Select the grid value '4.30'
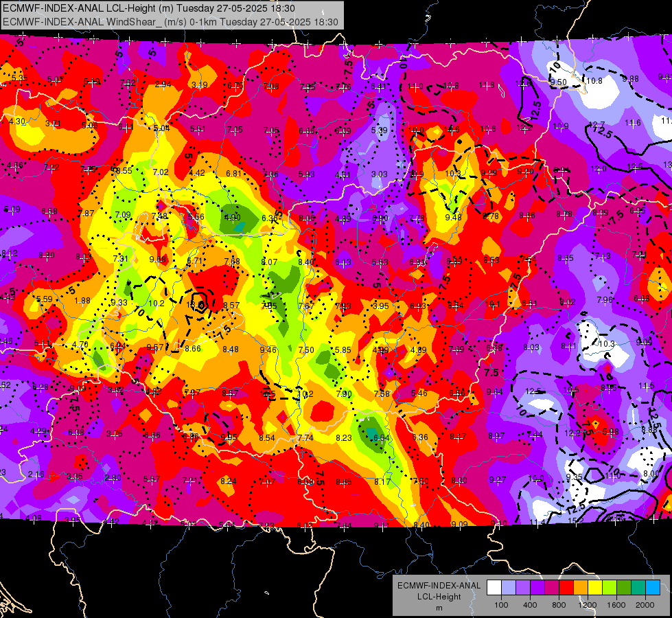This screenshot has height=618, width=672. click(17, 122)
